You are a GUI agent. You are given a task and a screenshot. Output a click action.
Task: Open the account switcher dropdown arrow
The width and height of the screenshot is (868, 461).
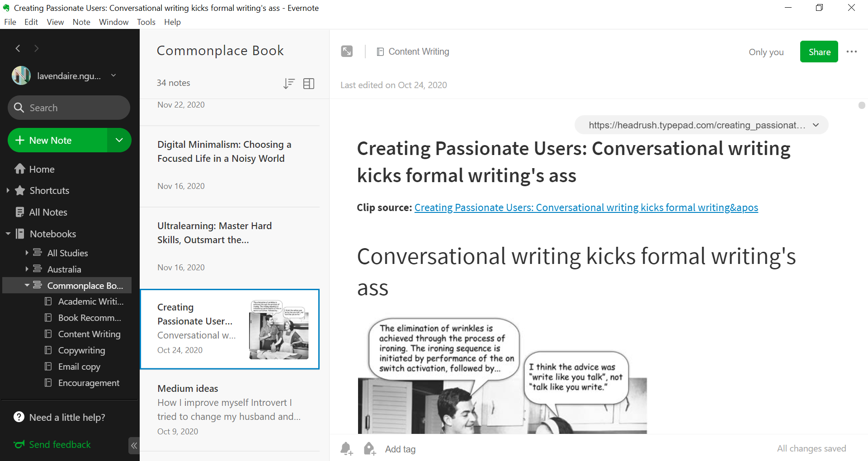coord(113,75)
